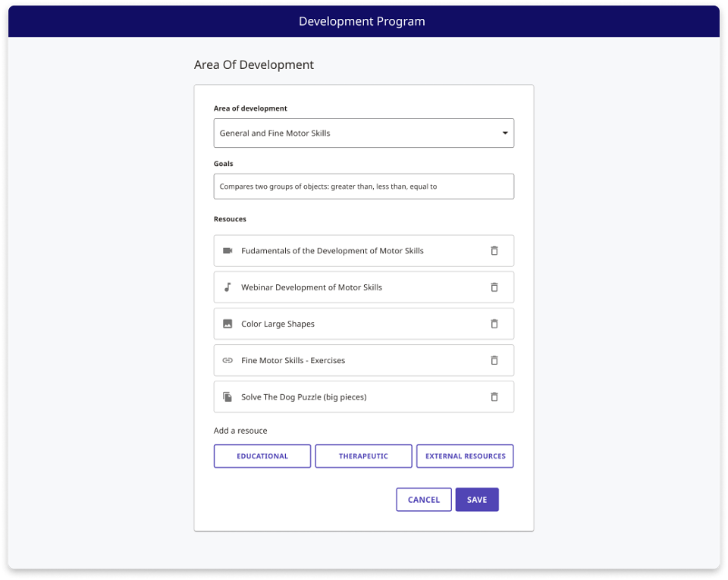Select the General and Fine Motor Skills combo box
This screenshot has height=580, width=728.
(363, 133)
